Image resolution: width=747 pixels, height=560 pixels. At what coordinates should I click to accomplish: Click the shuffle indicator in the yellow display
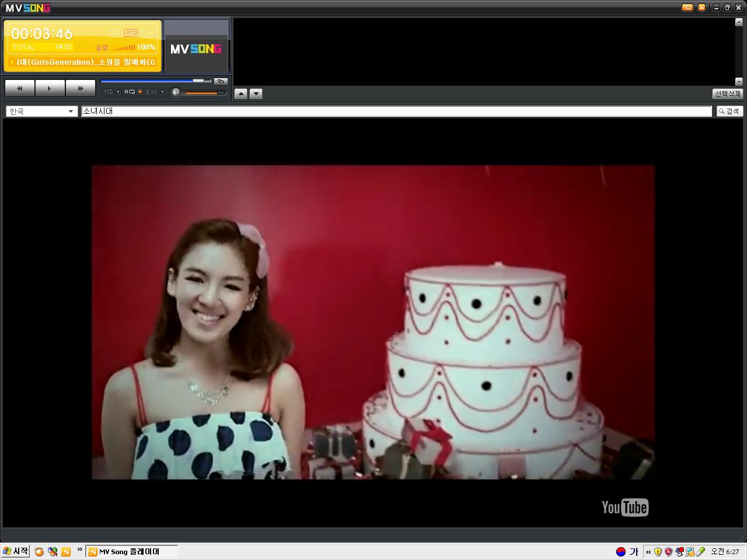coord(148,33)
